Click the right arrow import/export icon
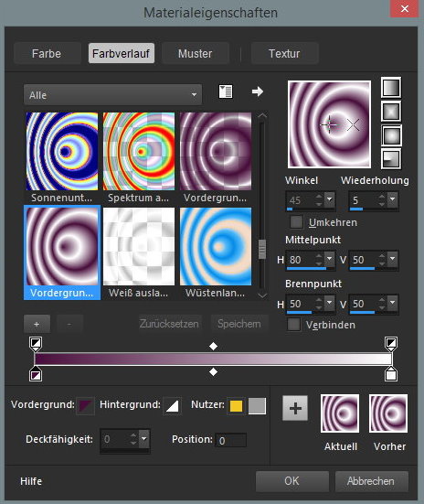This screenshot has height=504, width=424. [258, 91]
